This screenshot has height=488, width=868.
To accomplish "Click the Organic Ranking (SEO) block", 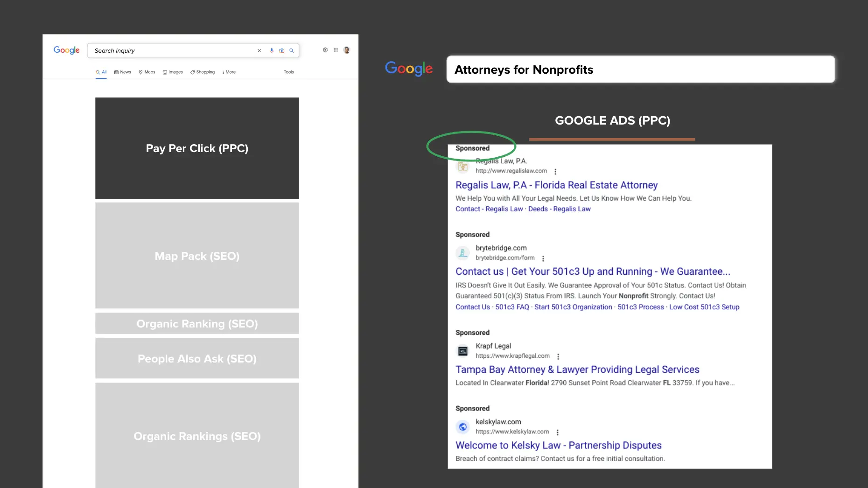I will (197, 323).
